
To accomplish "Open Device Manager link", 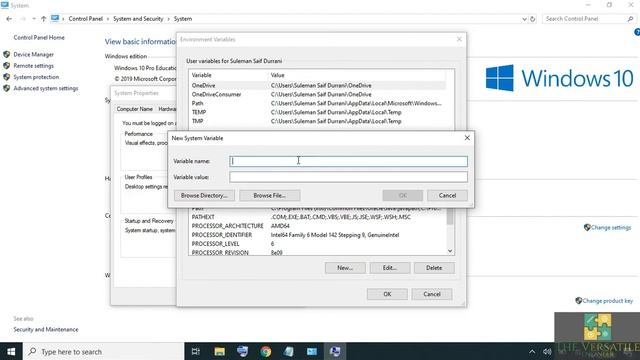I will (33, 54).
